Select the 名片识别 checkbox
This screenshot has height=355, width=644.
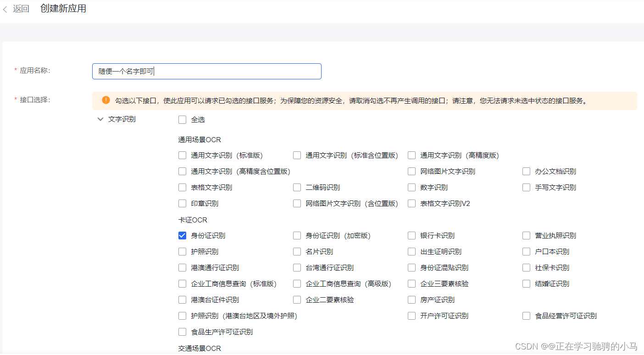point(297,252)
